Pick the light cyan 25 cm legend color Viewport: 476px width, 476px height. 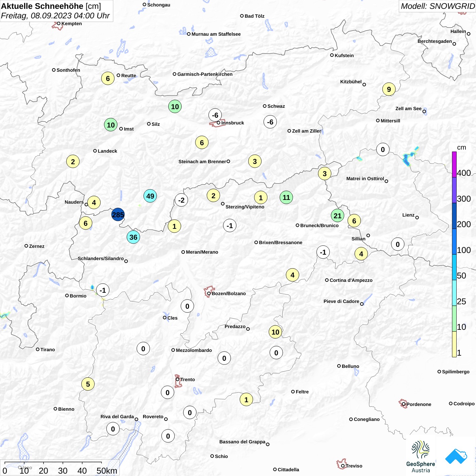tap(454, 293)
